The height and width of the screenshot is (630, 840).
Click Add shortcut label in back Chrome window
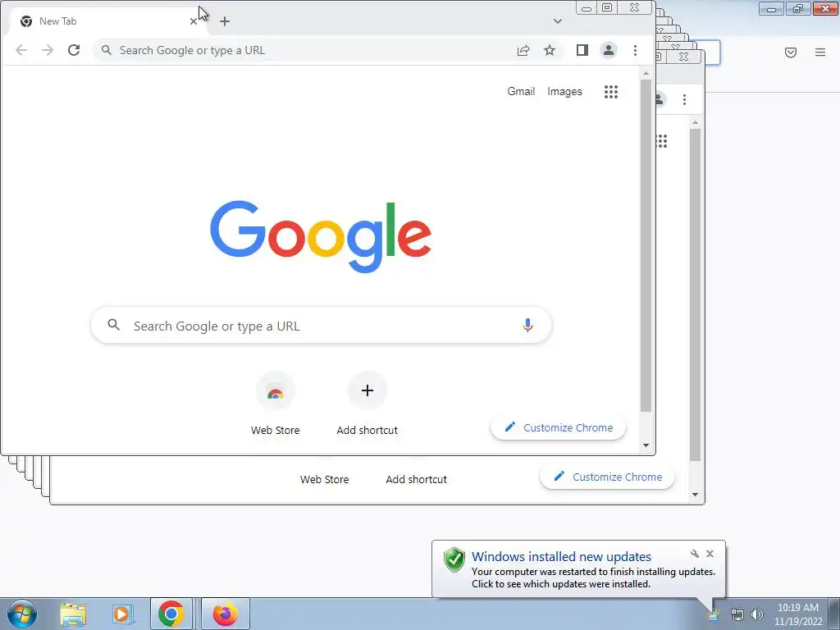pos(416,479)
